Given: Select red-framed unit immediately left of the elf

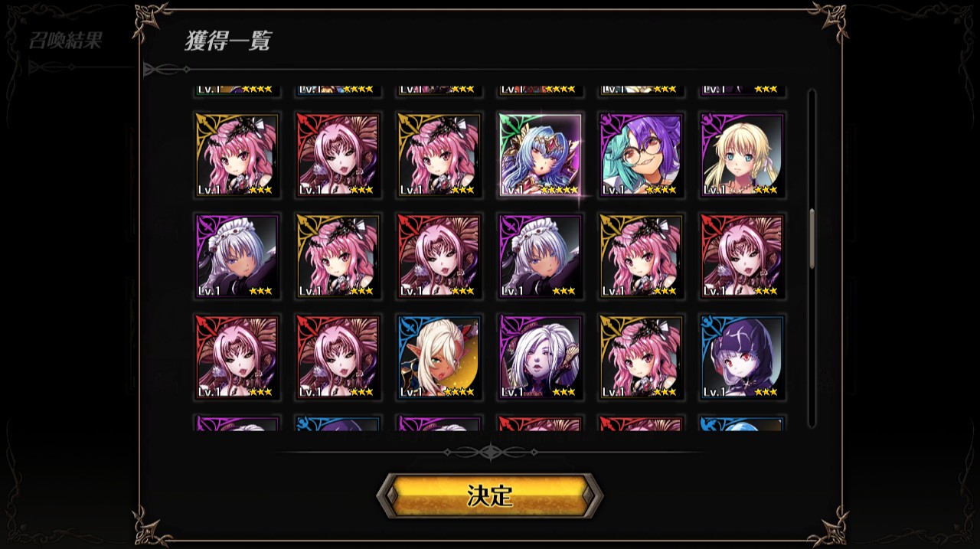Looking at the screenshot, I should (x=338, y=358).
